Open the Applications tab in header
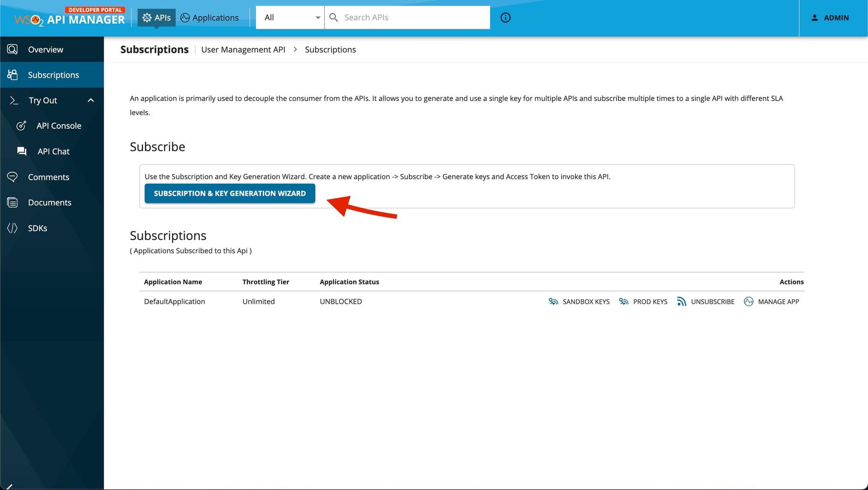The height and width of the screenshot is (490, 868). pyautogui.click(x=210, y=17)
